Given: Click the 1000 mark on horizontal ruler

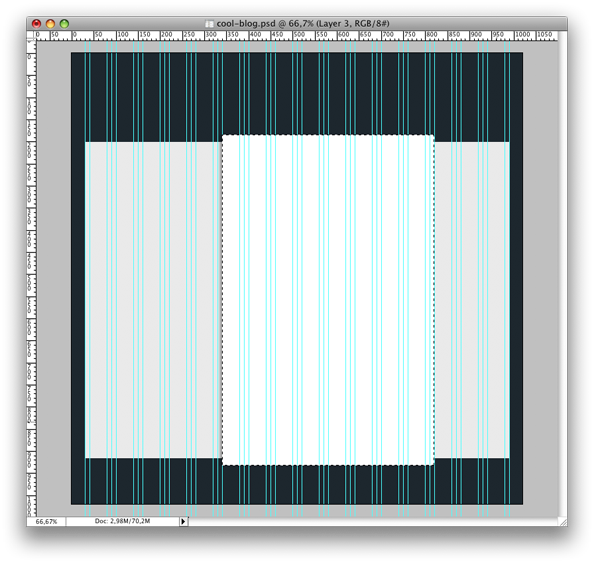Looking at the screenshot, I should [522, 34].
